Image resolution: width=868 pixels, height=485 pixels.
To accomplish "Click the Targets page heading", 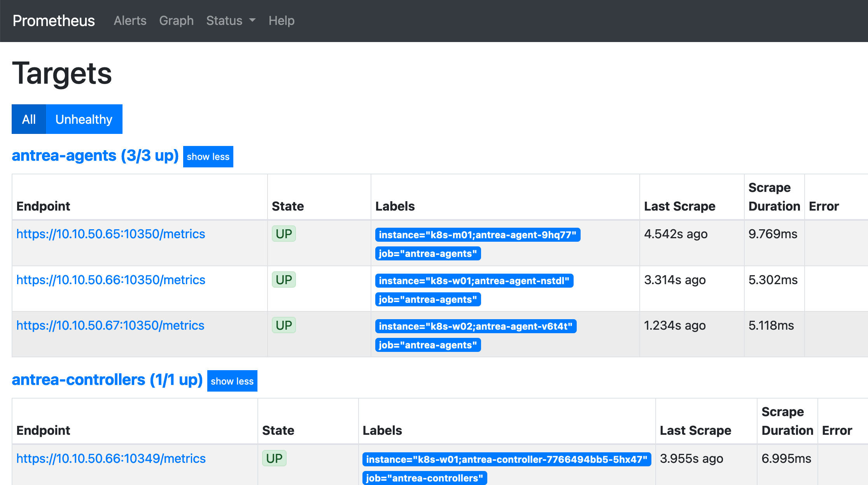I will coord(62,73).
